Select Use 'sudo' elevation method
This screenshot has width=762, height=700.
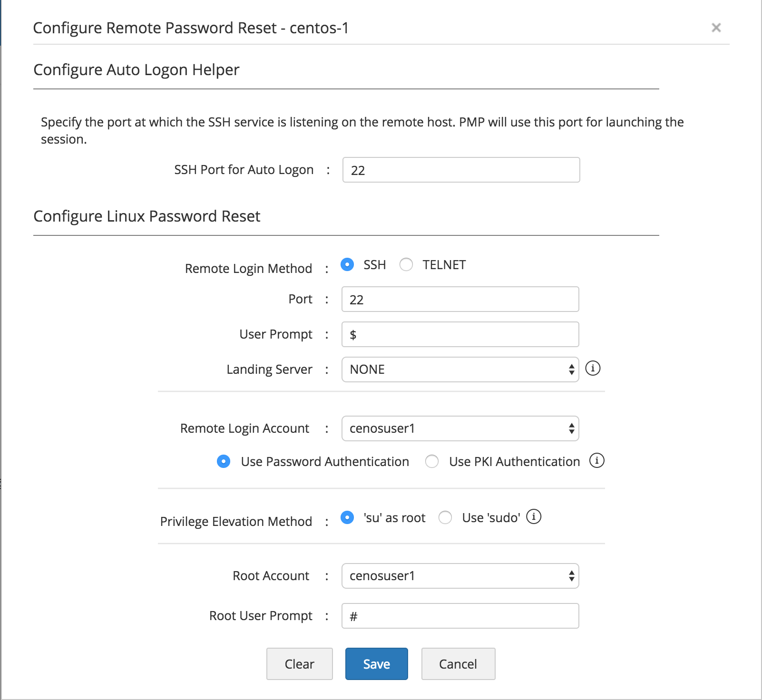tap(445, 517)
